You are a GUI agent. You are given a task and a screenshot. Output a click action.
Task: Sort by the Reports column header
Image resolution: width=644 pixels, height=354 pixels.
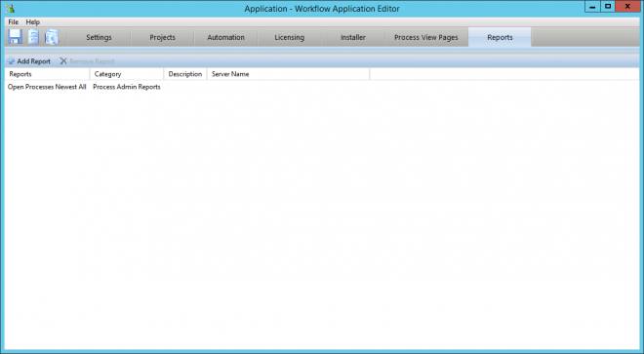47,74
